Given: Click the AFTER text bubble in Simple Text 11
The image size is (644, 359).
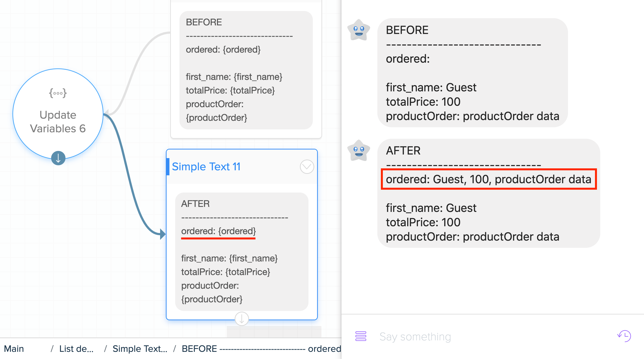Looking at the screenshot, I should click(242, 251).
